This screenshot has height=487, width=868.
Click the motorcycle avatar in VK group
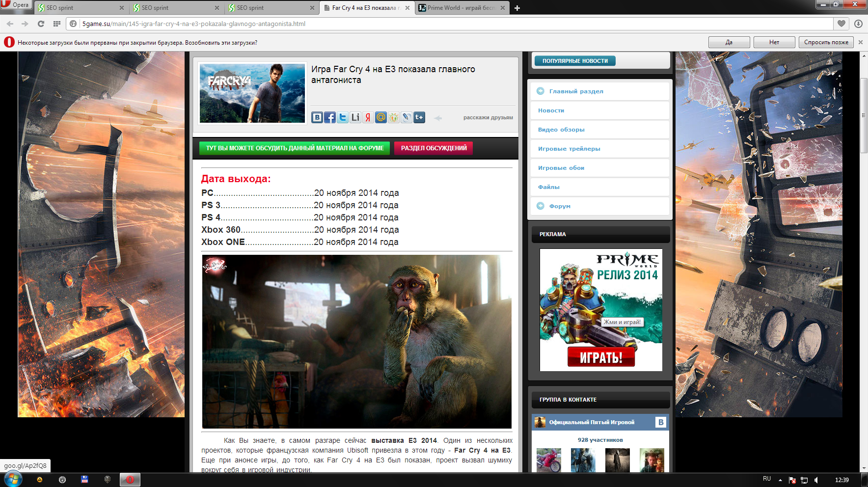click(x=549, y=460)
